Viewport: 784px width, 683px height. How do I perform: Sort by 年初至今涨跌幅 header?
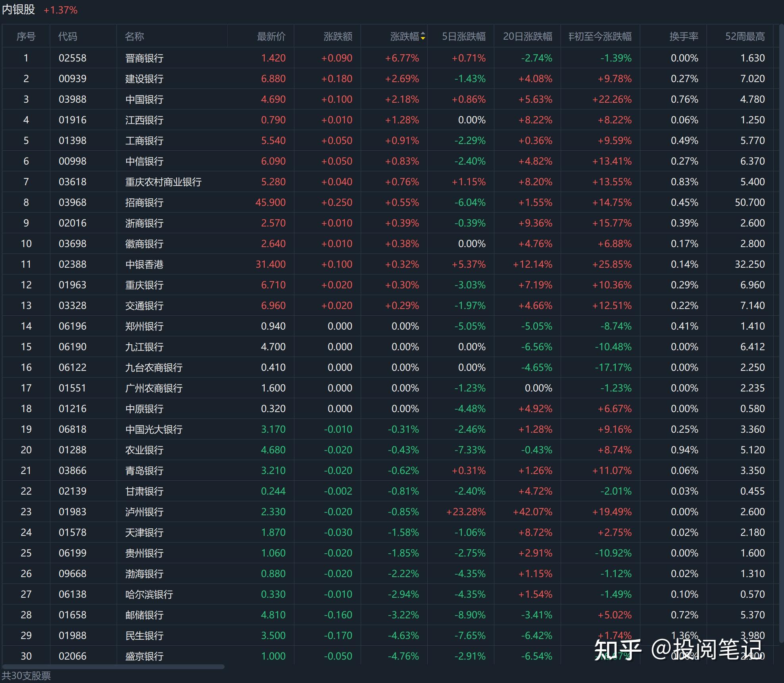(x=600, y=36)
